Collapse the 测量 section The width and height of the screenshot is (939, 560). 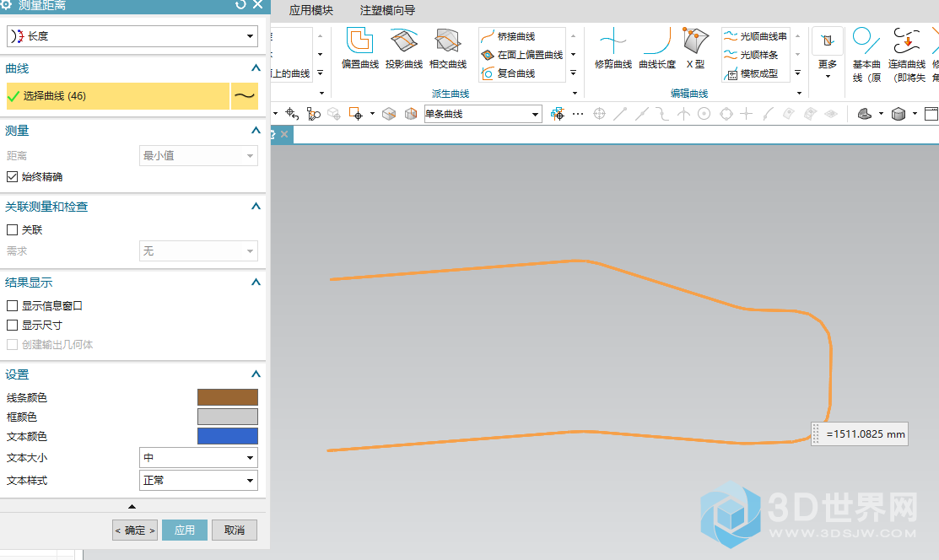coord(256,130)
